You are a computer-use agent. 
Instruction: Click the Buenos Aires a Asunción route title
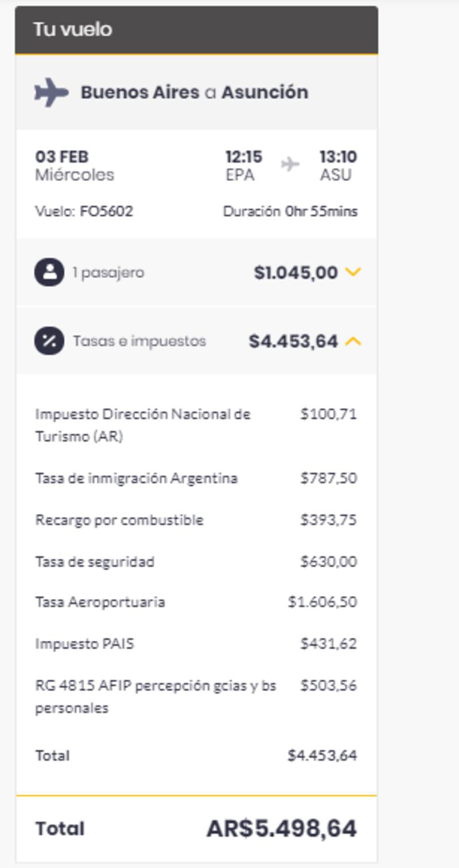[194, 92]
